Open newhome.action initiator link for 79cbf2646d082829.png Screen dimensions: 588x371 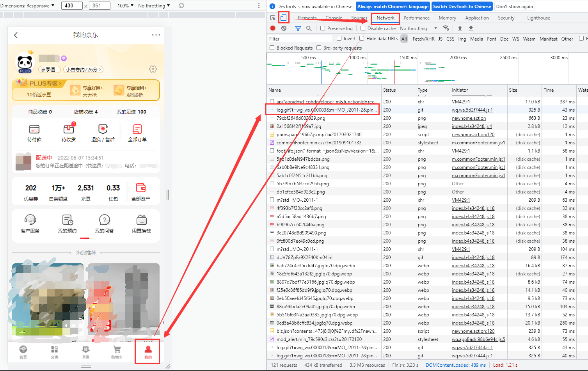469,118
